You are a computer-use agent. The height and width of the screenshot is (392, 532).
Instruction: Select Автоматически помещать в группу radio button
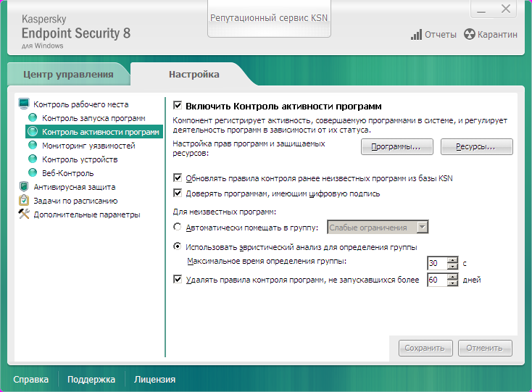click(x=178, y=227)
